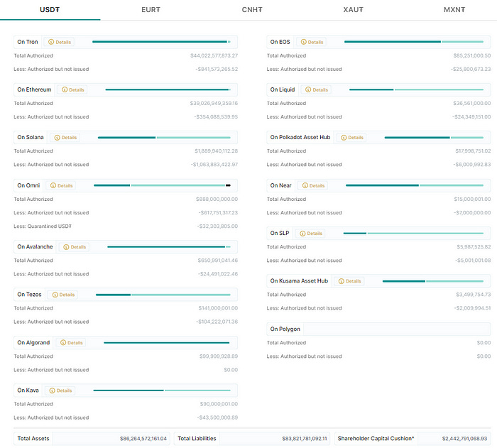
Task: Click Algorand total $99,999,928.89
Action: pyautogui.click(x=219, y=356)
